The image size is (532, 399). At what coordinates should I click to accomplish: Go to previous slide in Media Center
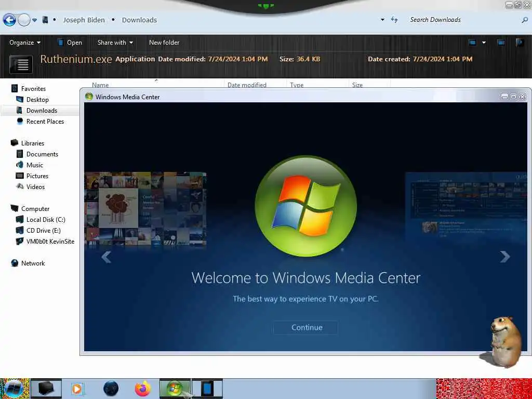[x=106, y=257]
